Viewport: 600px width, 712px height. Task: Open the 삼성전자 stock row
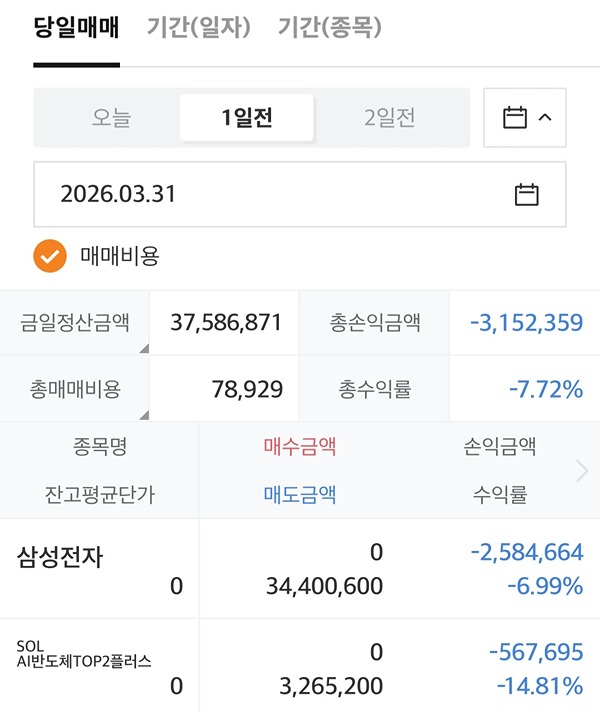pos(60,558)
